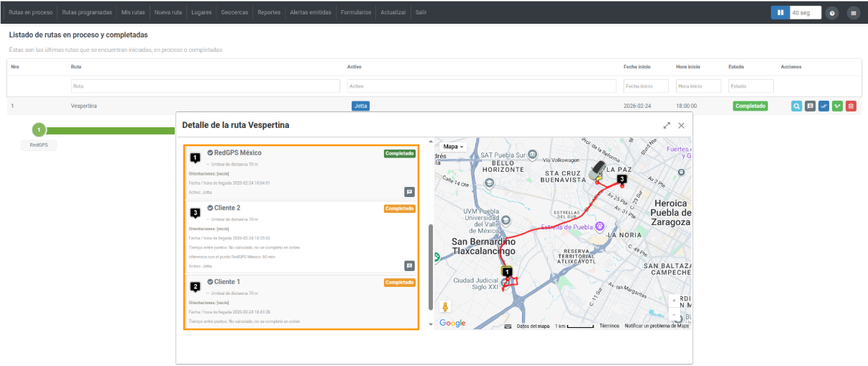
Task: Click the stop list scroll down arrow
Action: pos(431,324)
